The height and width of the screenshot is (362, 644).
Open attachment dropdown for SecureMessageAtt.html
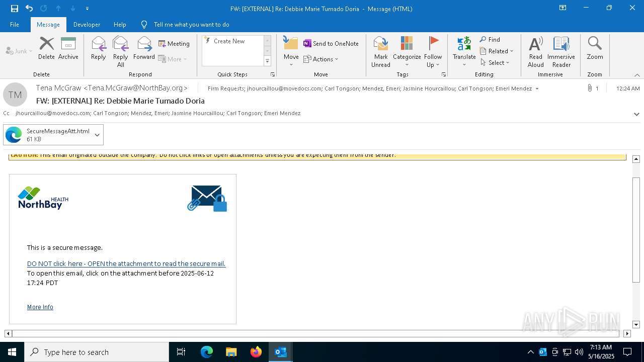pos(97,135)
